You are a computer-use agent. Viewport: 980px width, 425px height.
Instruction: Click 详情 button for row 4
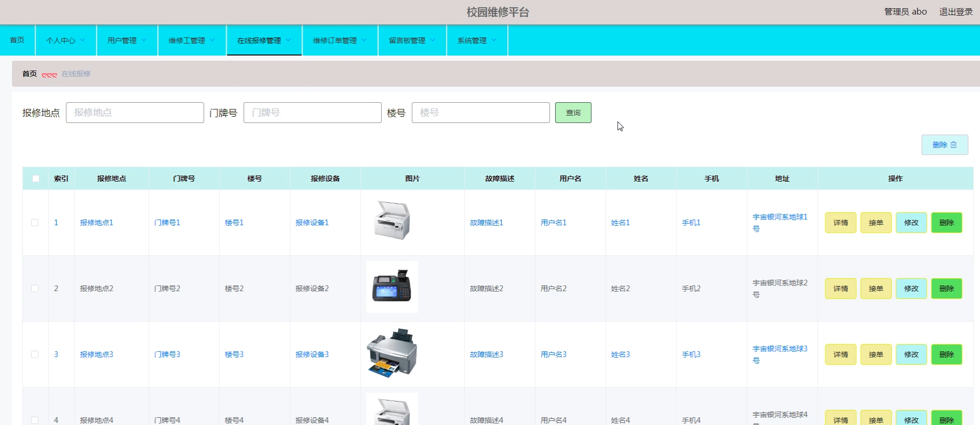[x=840, y=418]
